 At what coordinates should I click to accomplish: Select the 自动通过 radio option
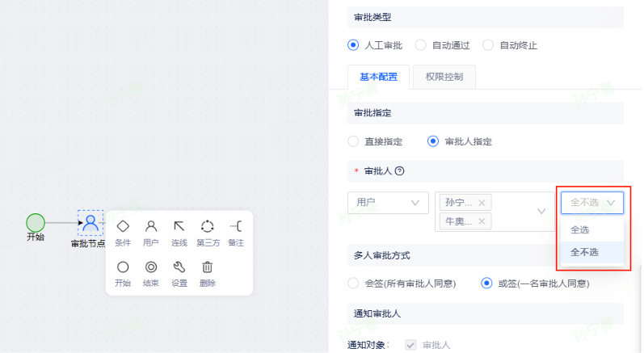tap(421, 45)
